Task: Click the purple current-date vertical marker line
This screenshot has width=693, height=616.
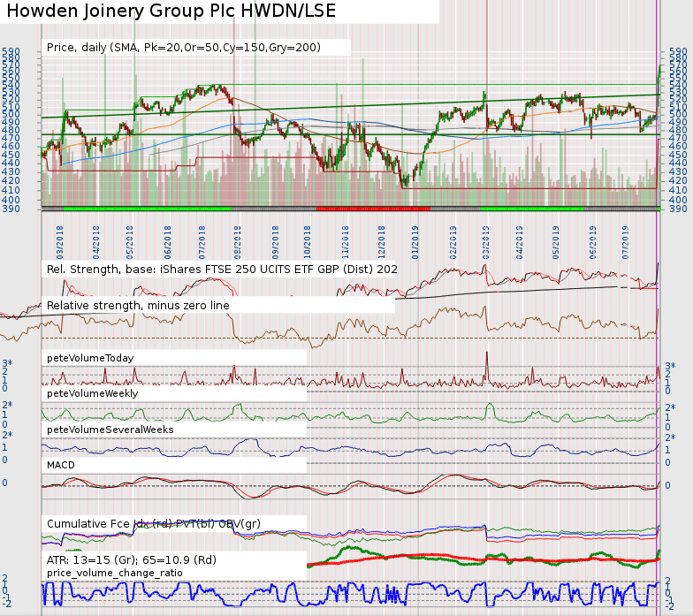Action: pyautogui.click(x=657, y=309)
